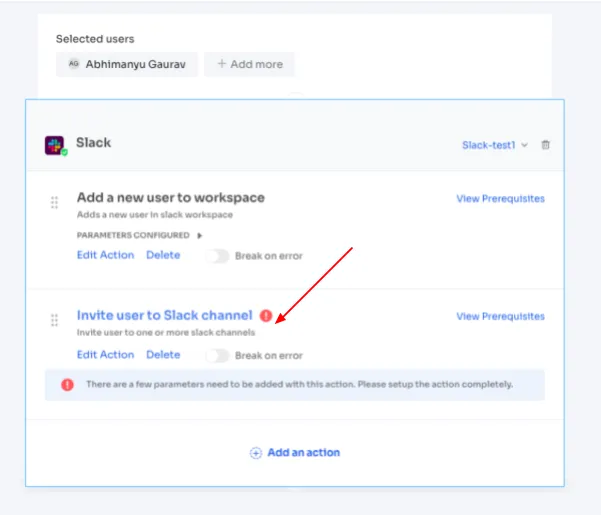This screenshot has width=601, height=515.
Task: Toggle Break on error for Add a new user
Action: point(217,256)
